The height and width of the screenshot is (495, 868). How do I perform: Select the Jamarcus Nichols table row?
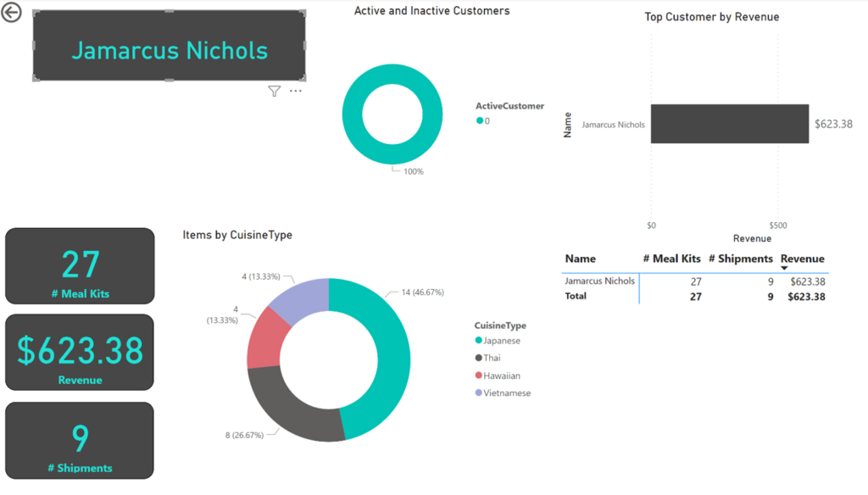click(599, 281)
